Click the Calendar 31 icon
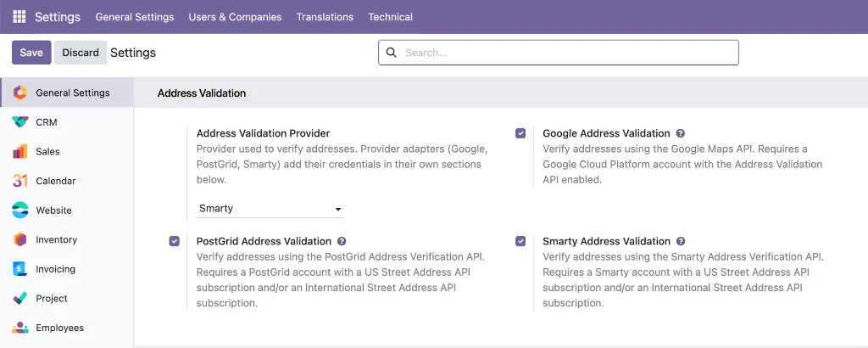 (x=20, y=181)
